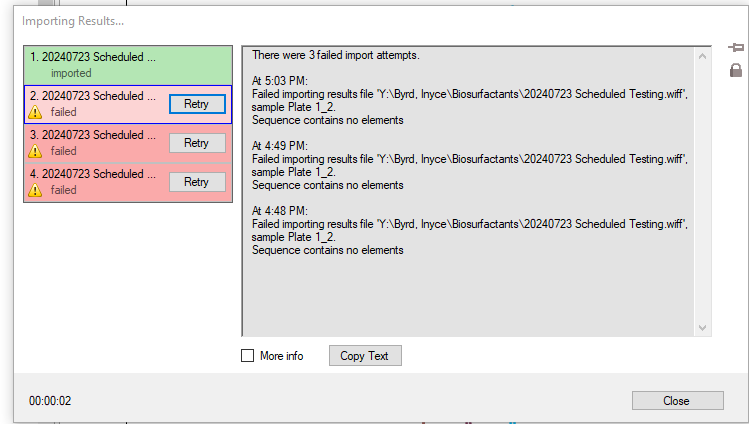The image size is (749, 424).
Task: Click the padlock icon under the pin
Action: pyautogui.click(x=735, y=70)
